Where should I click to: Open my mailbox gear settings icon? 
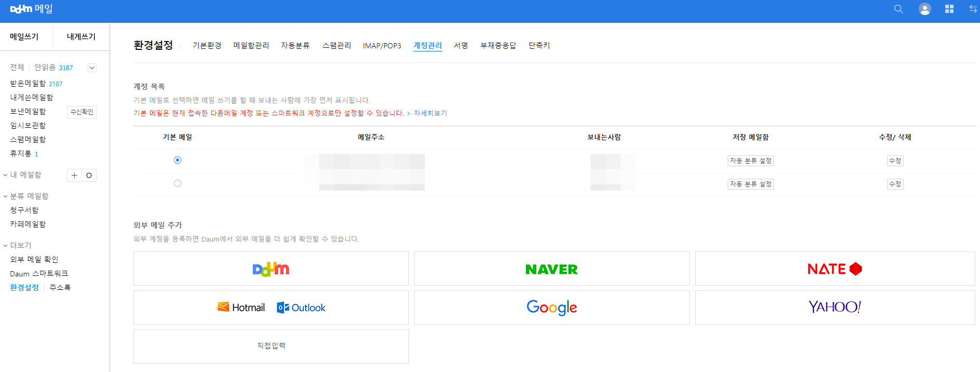(89, 176)
